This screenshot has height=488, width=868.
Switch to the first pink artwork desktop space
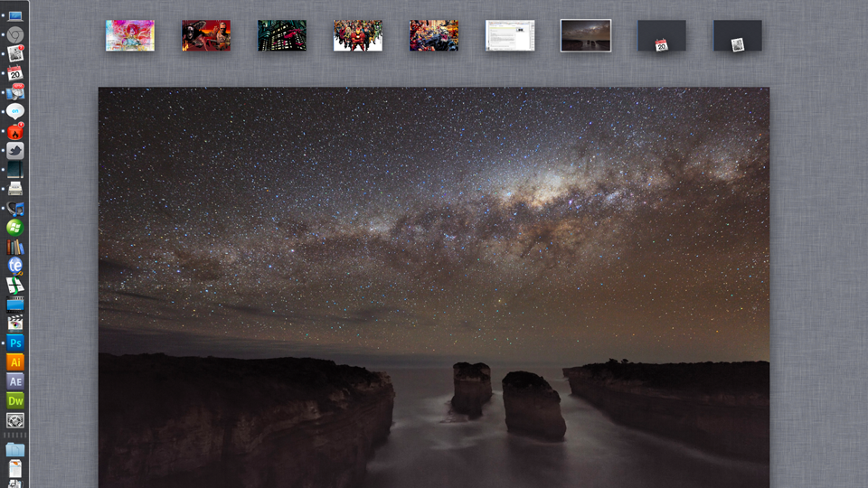pyautogui.click(x=130, y=35)
